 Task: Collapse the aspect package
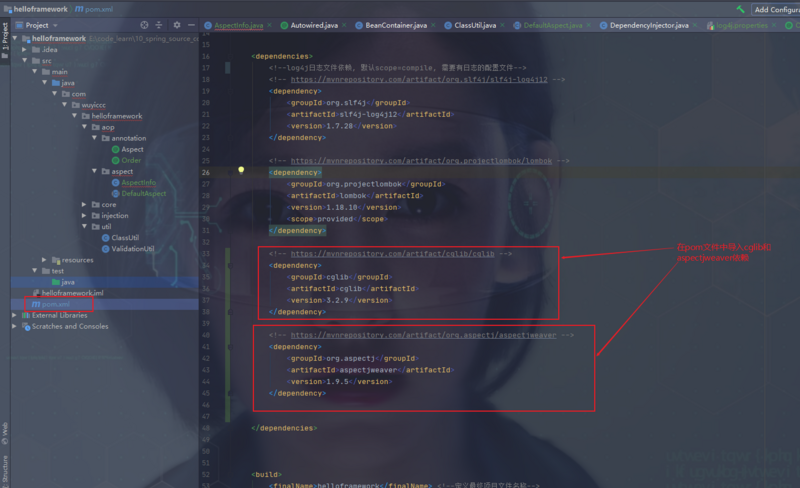click(94, 171)
